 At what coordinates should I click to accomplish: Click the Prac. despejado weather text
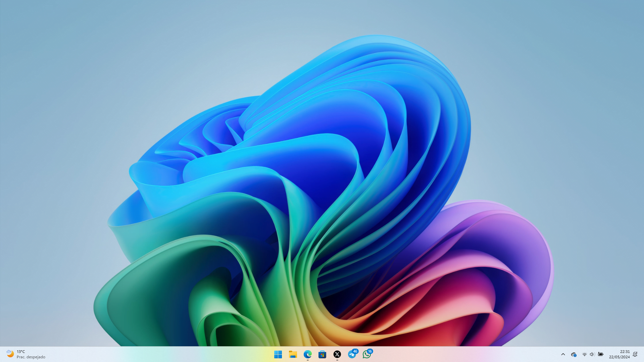tap(31, 357)
